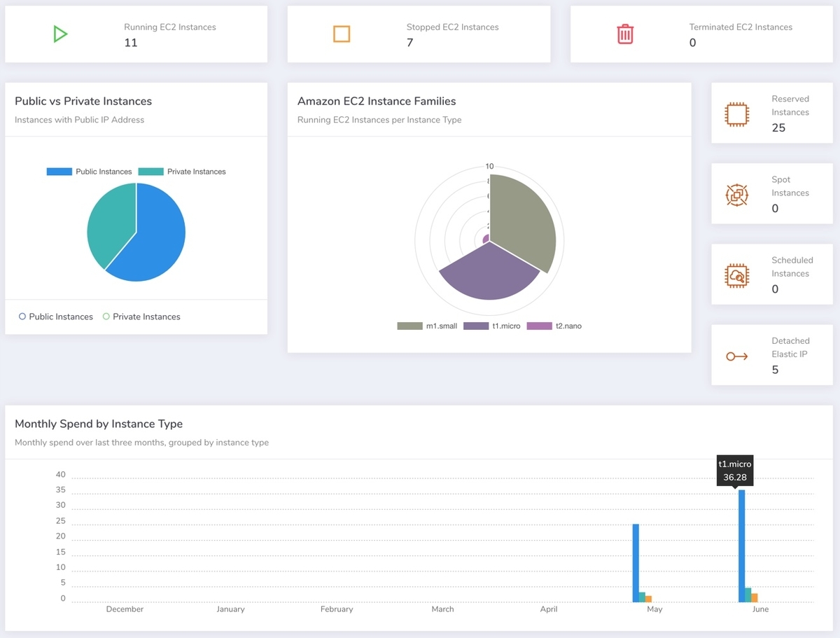This screenshot has width=840, height=638.
Task: Click the Spot Instances icon
Action: click(736, 194)
